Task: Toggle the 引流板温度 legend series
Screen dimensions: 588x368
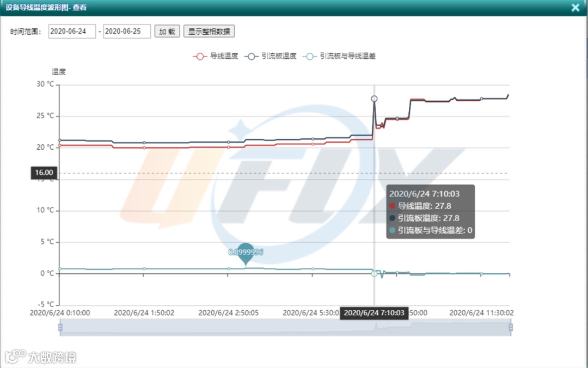Action: [x=271, y=56]
